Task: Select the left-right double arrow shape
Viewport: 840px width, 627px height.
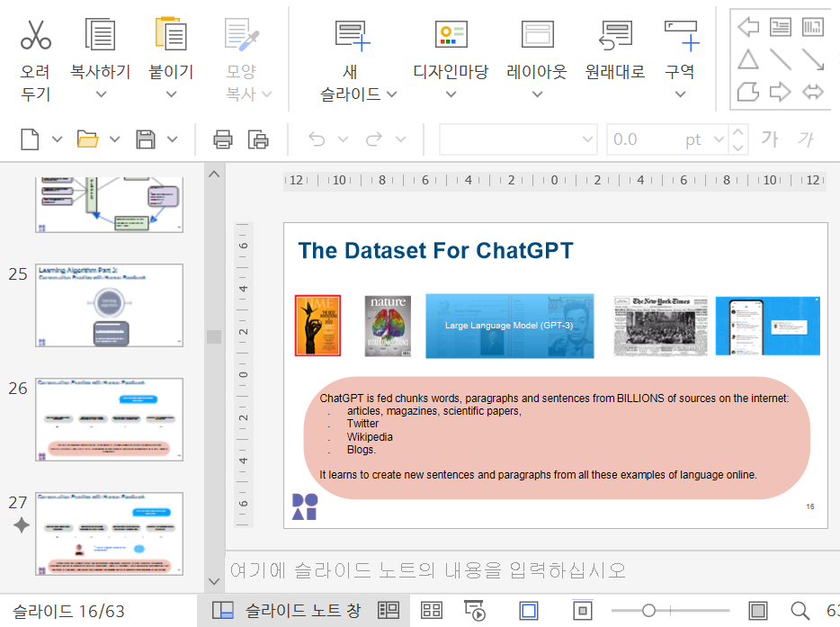Action: point(813,92)
